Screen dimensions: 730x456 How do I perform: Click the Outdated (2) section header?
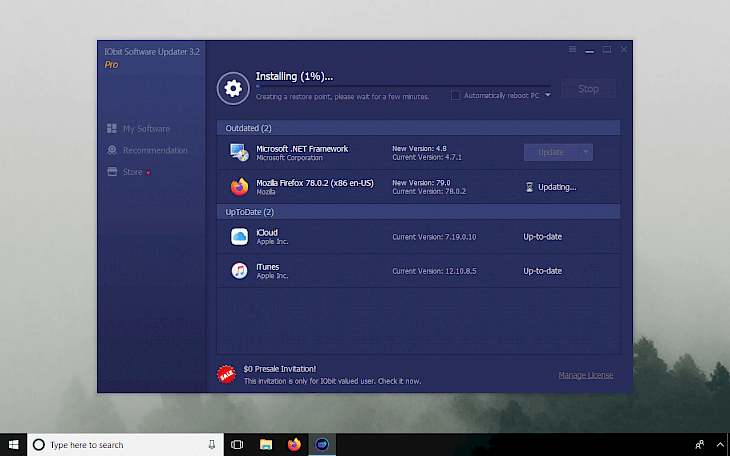[418, 128]
